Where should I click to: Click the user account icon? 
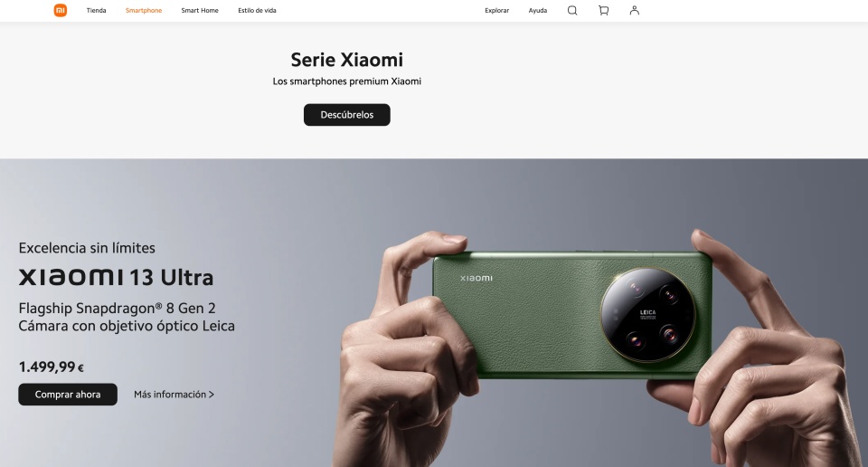635,10
